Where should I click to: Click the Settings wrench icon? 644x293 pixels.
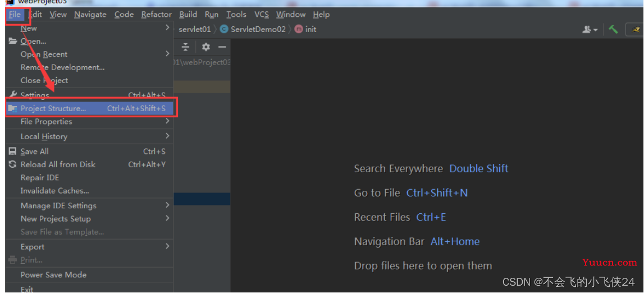coord(13,95)
